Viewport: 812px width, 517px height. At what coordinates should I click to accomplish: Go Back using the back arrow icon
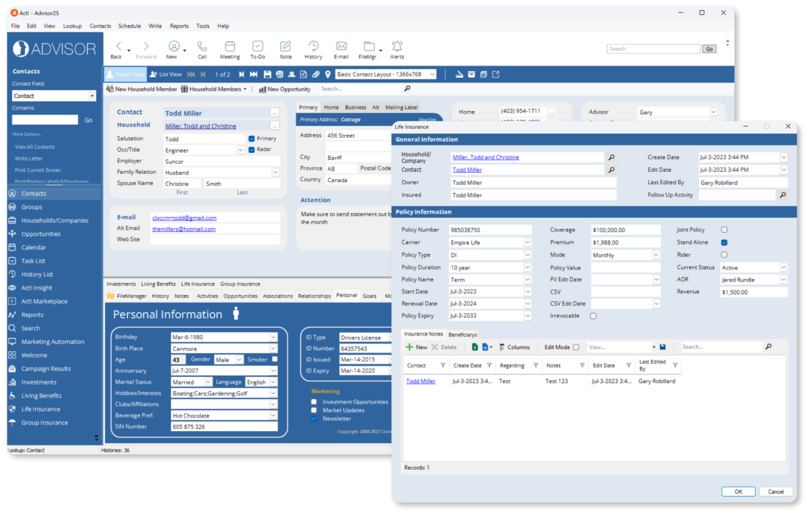[118, 47]
